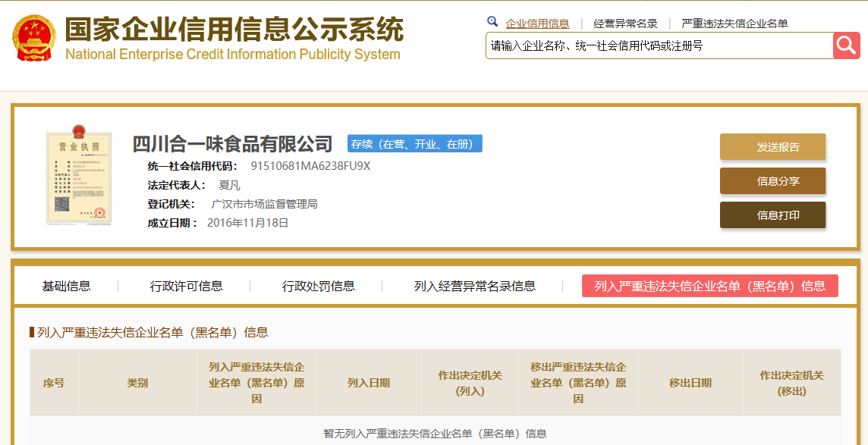The width and height of the screenshot is (868, 445).
Task: Switch to 行政处罚信息 tab
Action: pyautogui.click(x=319, y=287)
